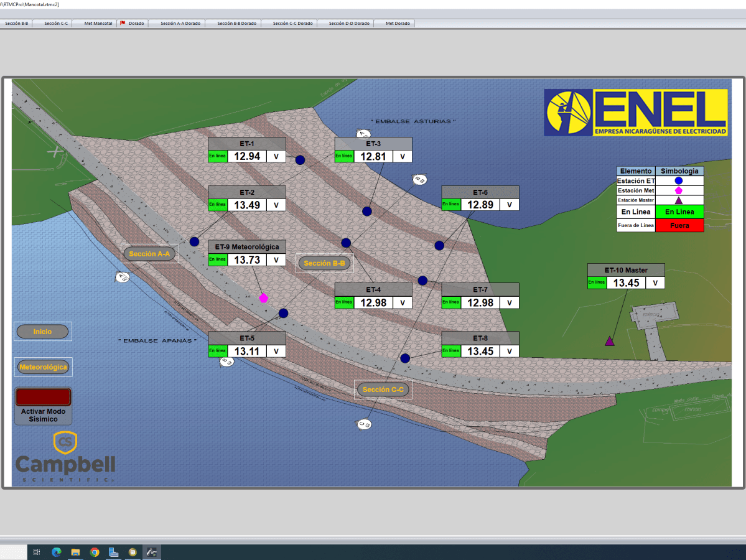Click the ET-3 'En línea' status indicator
Viewport: 746px width, 560px height.
point(343,156)
